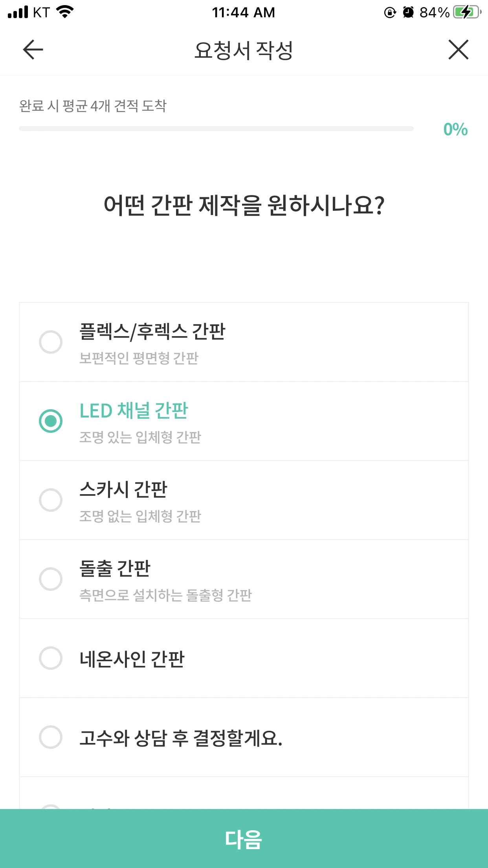
Task: Tap the Wi-Fi status icon
Action: [x=65, y=12]
